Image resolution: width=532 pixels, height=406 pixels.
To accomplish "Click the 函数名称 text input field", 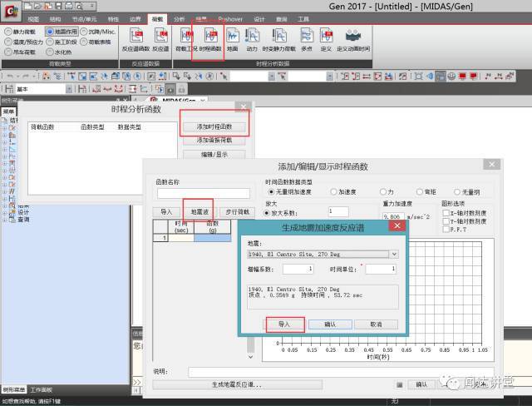I will (204, 194).
